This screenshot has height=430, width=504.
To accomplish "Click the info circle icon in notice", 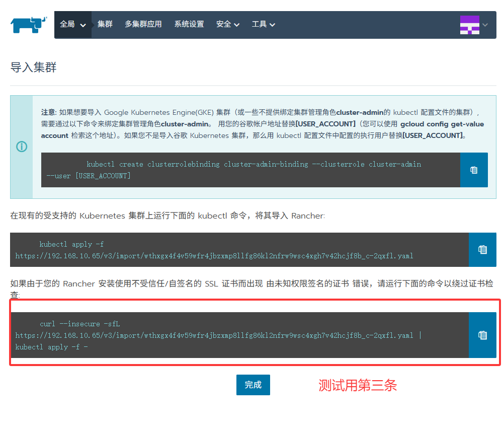I will pos(22,147).
